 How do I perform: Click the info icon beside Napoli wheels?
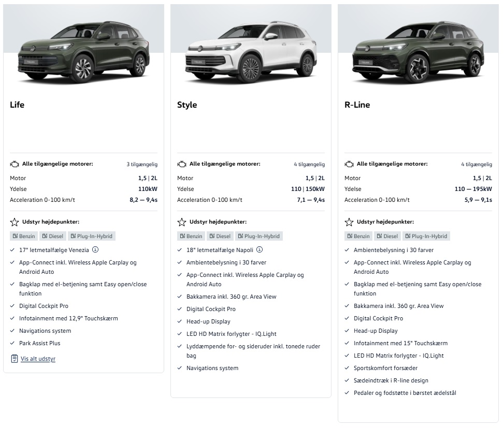click(x=260, y=249)
